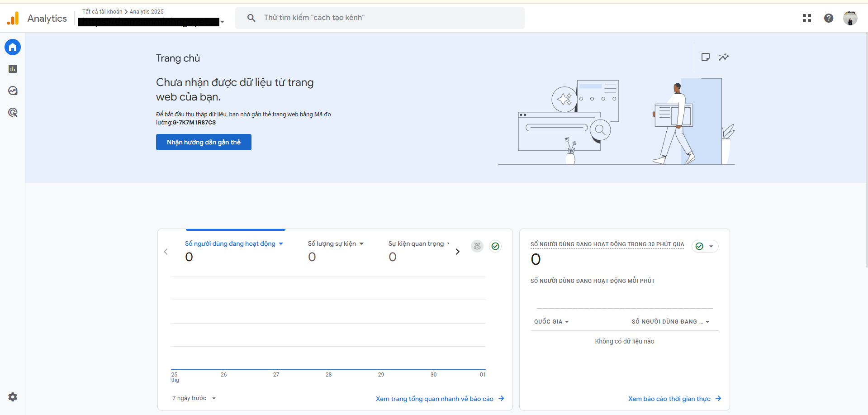Open Xem báo cáo thời gian thực link

(669, 399)
